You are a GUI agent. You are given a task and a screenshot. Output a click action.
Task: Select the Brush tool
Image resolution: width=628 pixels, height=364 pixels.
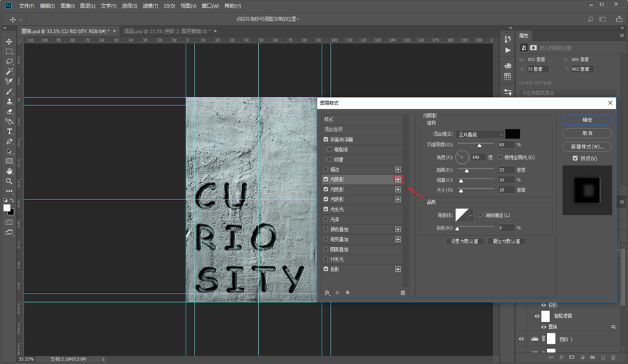[9, 91]
